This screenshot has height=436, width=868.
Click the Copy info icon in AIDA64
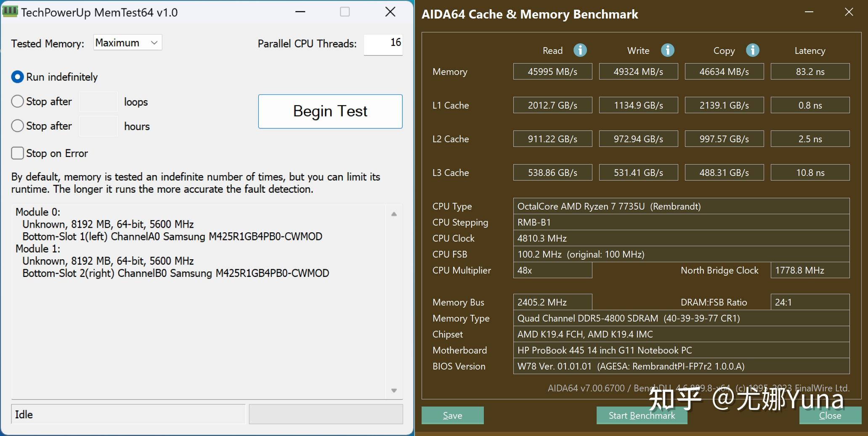click(753, 51)
